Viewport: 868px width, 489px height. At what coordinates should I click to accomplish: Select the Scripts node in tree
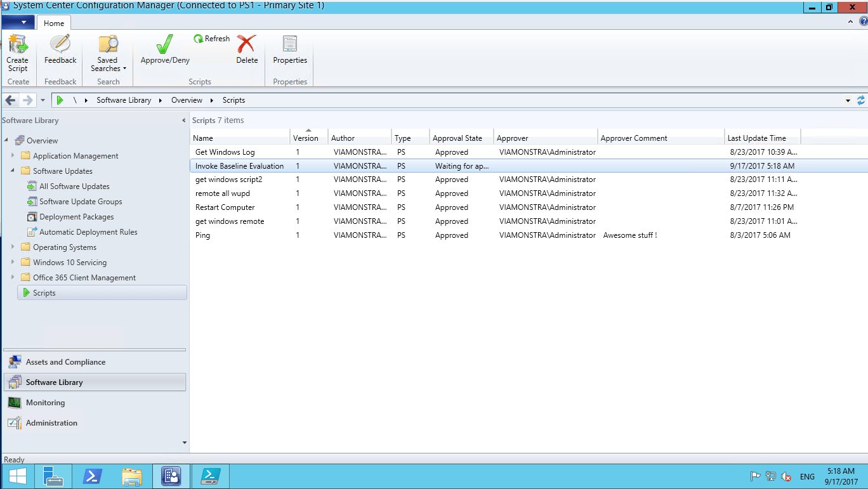pos(102,292)
